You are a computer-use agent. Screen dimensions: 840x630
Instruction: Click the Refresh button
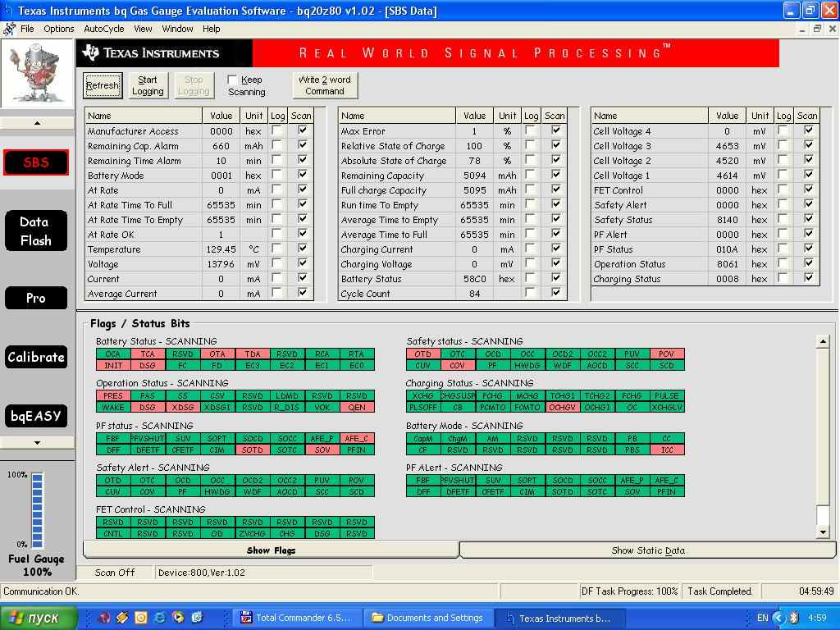[x=103, y=85]
